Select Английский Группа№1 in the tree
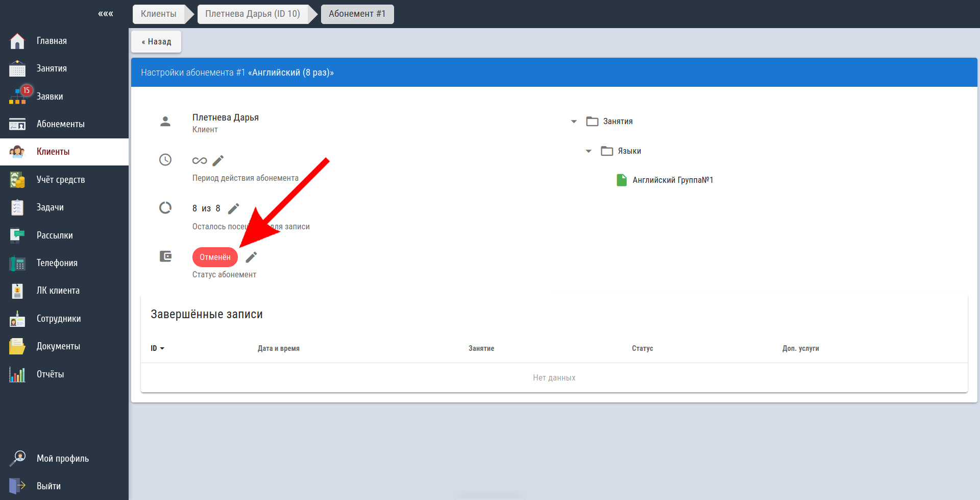The image size is (980, 500). tap(673, 180)
